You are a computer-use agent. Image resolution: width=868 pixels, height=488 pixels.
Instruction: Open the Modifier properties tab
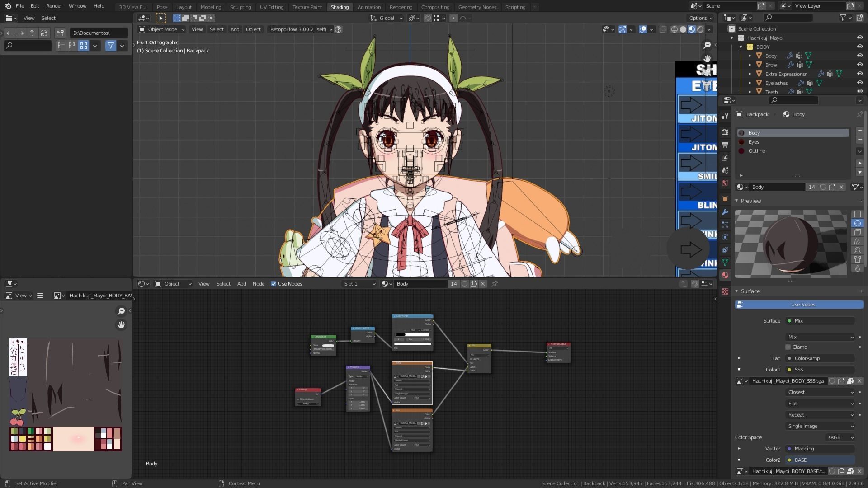[725, 212]
